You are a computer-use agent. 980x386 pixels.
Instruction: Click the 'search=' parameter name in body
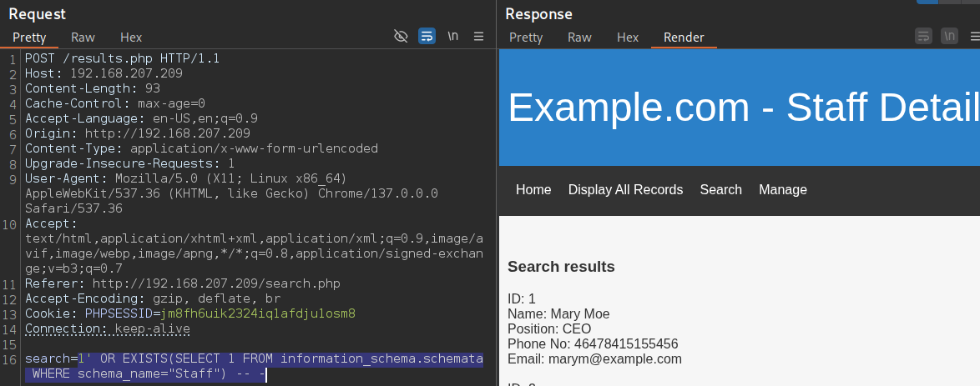point(51,358)
